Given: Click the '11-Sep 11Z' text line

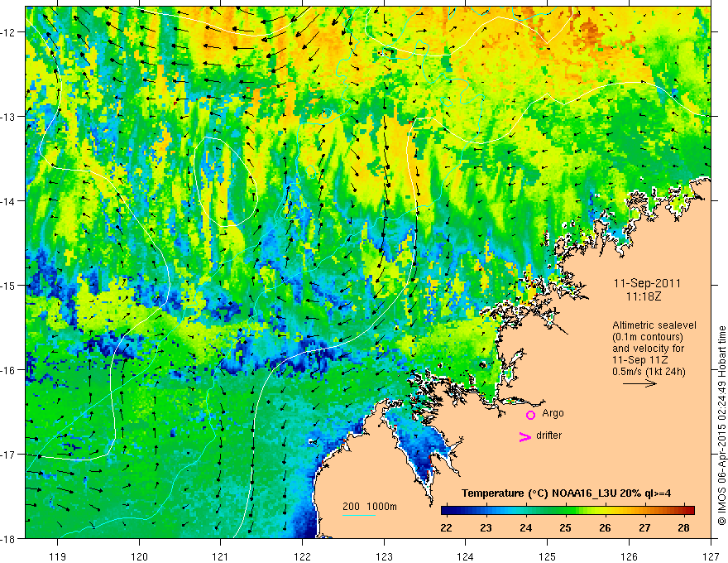Looking at the screenshot, I should pyautogui.click(x=642, y=360).
